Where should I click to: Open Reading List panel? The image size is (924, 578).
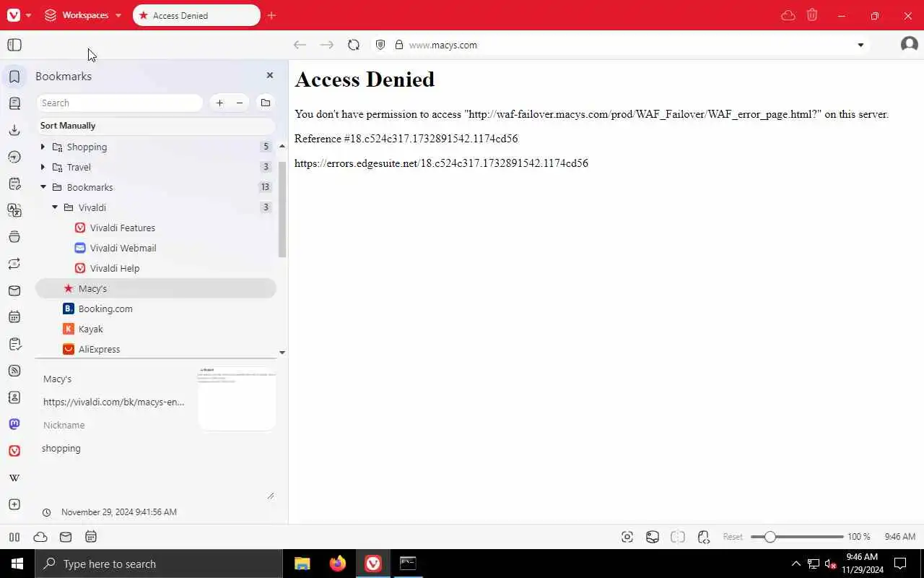[x=14, y=103]
